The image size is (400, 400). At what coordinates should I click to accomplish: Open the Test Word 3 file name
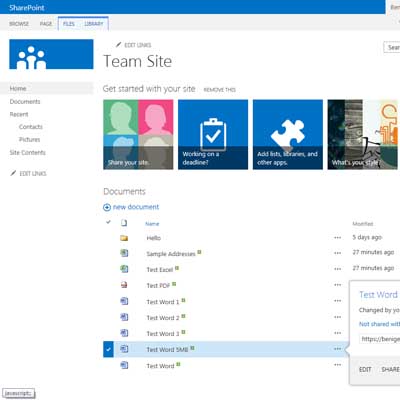tap(163, 334)
